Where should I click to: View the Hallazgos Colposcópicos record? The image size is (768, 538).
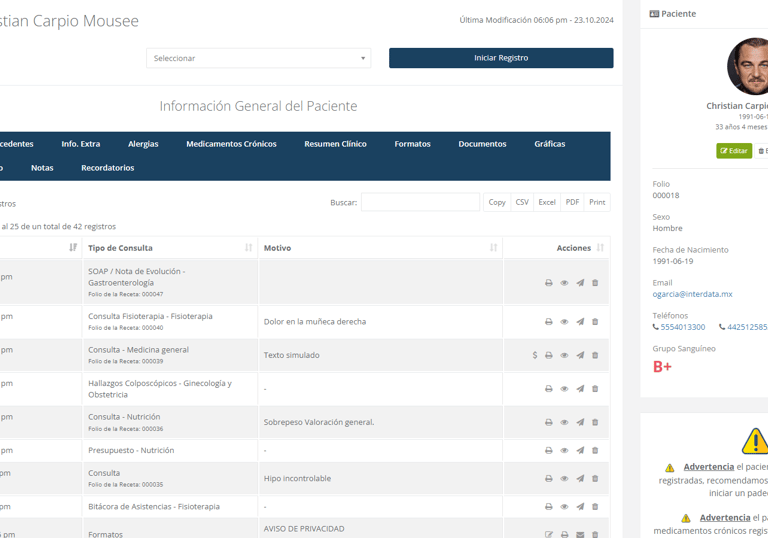564,389
